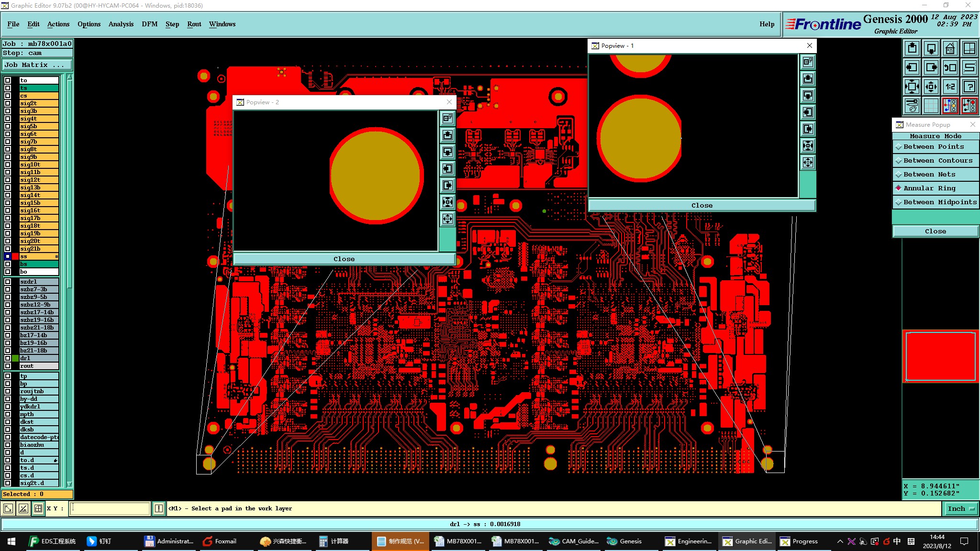The height and width of the screenshot is (551, 980).
Task: Toggle the checkbox for layer drl
Action: [8, 358]
